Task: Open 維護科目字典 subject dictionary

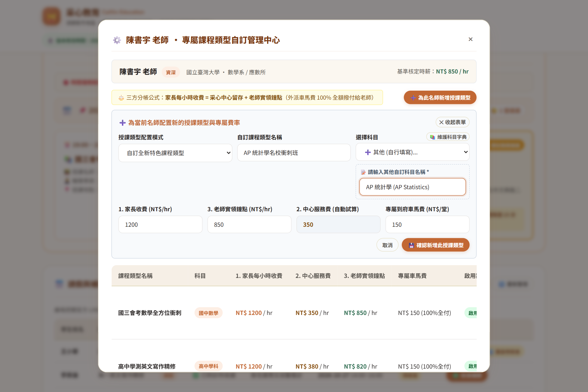Action: (x=448, y=137)
